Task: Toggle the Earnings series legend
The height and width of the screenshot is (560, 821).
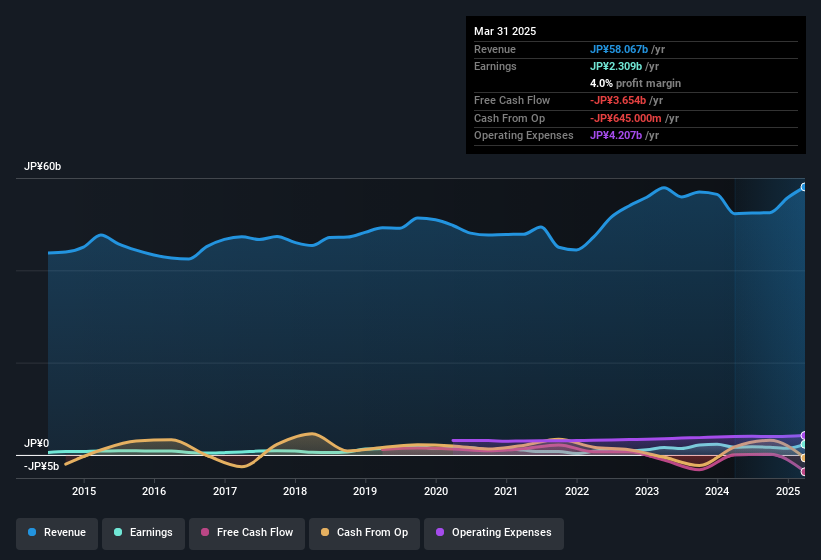Action: pyautogui.click(x=143, y=533)
